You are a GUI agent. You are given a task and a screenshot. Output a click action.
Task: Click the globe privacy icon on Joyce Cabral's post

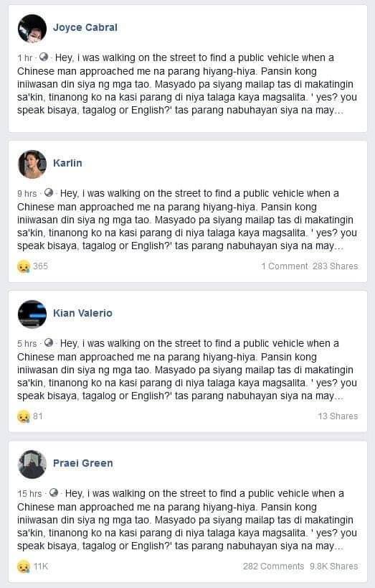tap(44, 57)
